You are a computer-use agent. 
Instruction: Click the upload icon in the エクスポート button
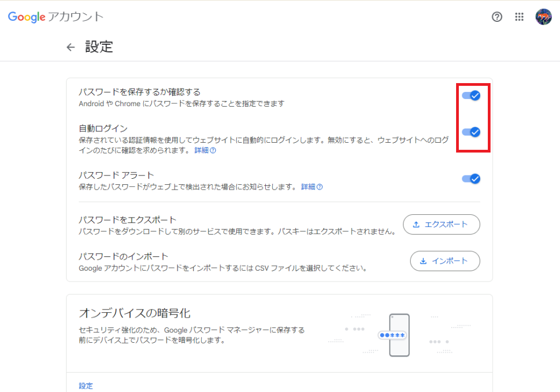[x=416, y=224]
